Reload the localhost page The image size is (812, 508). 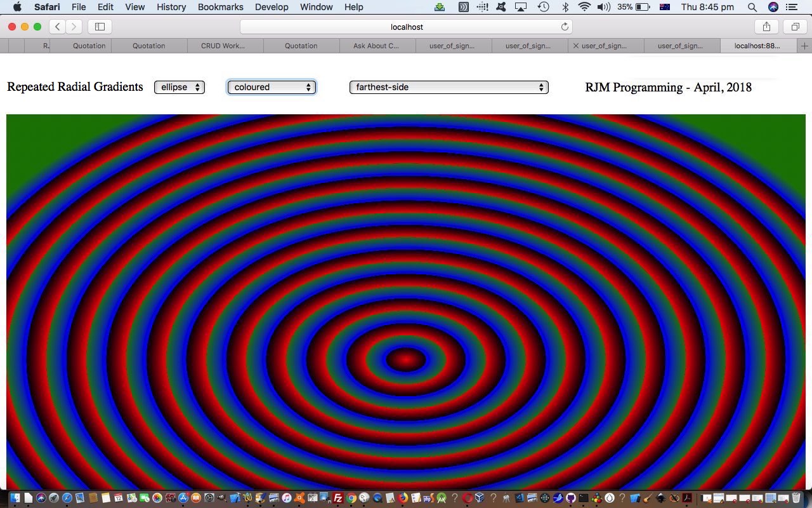click(565, 27)
